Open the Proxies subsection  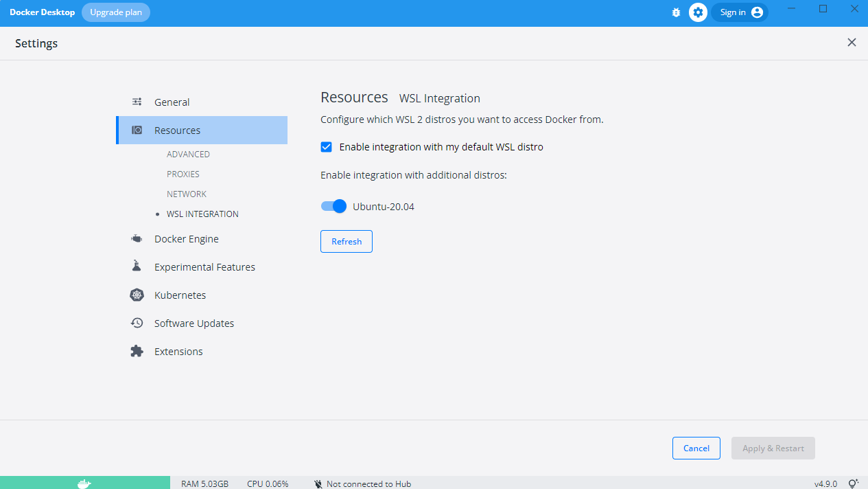(183, 174)
